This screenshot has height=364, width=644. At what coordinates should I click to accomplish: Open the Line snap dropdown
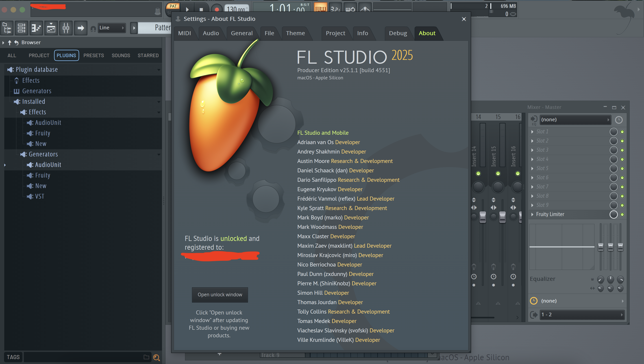pyautogui.click(x=111, y=28)
